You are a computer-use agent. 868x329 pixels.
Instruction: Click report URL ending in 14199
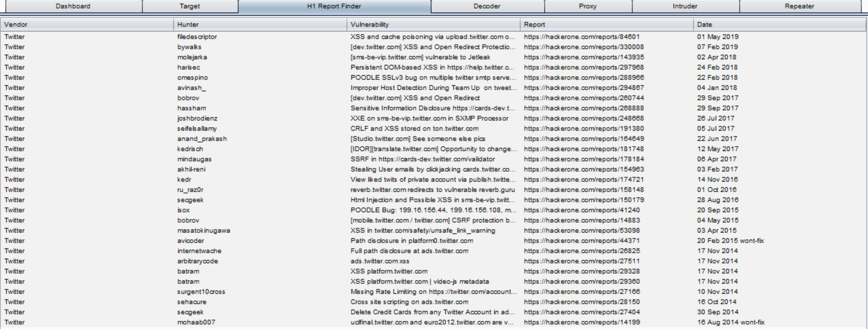coord(582,322)
